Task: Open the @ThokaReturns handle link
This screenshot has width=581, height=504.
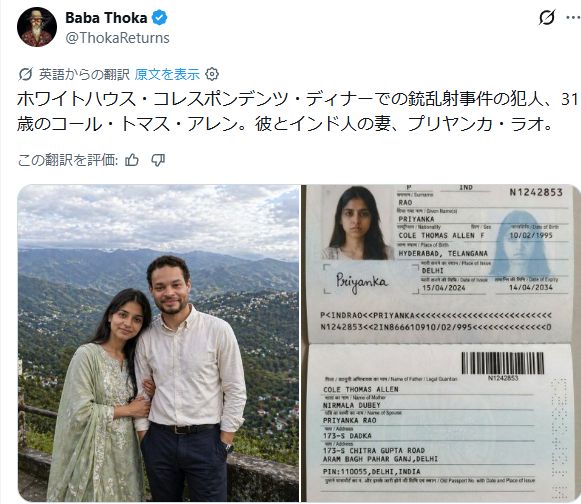Action: point(117,38)
